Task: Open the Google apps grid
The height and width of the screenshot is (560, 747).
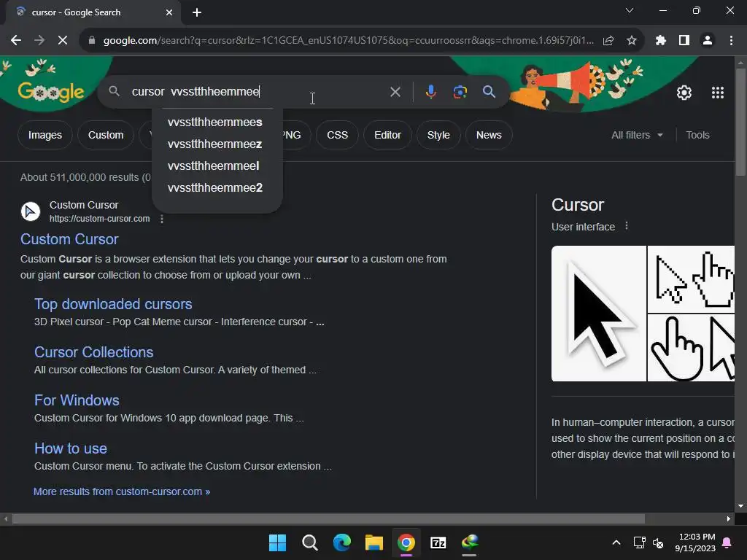Action: 718,93
